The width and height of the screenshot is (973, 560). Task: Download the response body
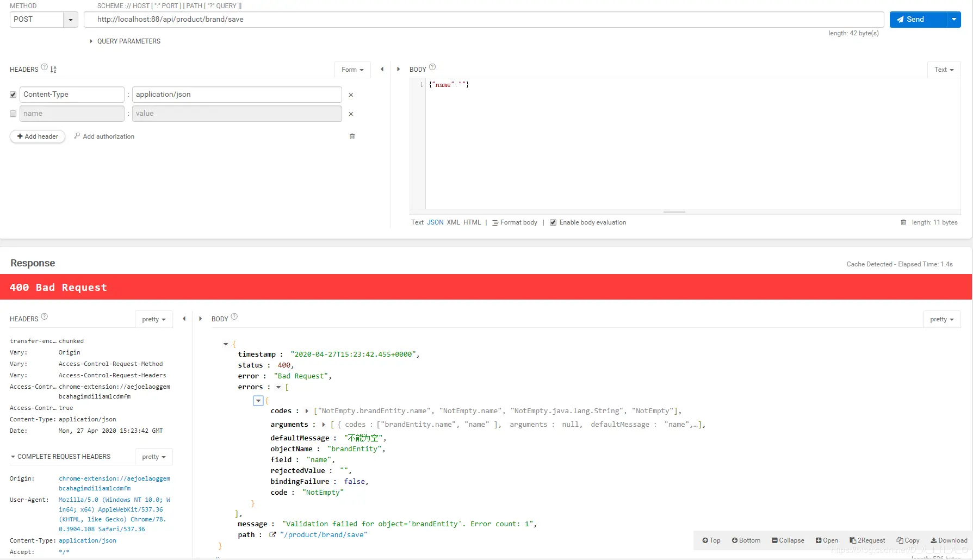949,540
